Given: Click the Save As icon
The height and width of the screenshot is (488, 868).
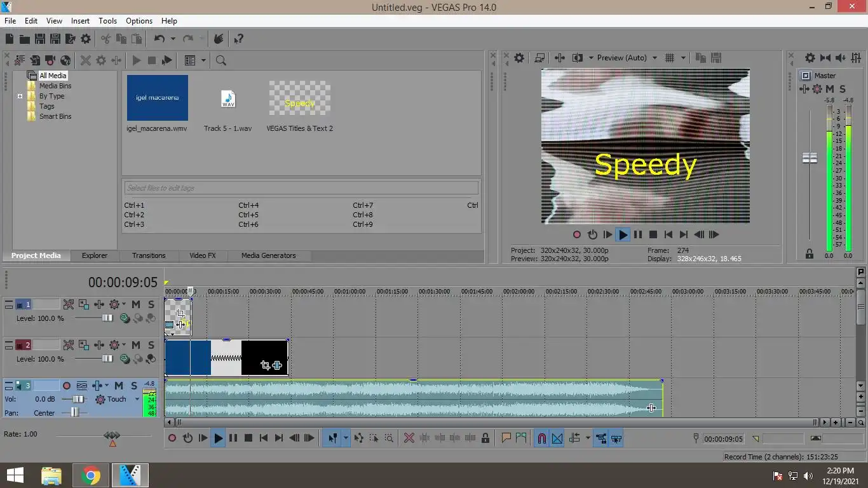Looking at the screenshot, I should point(55,39).
